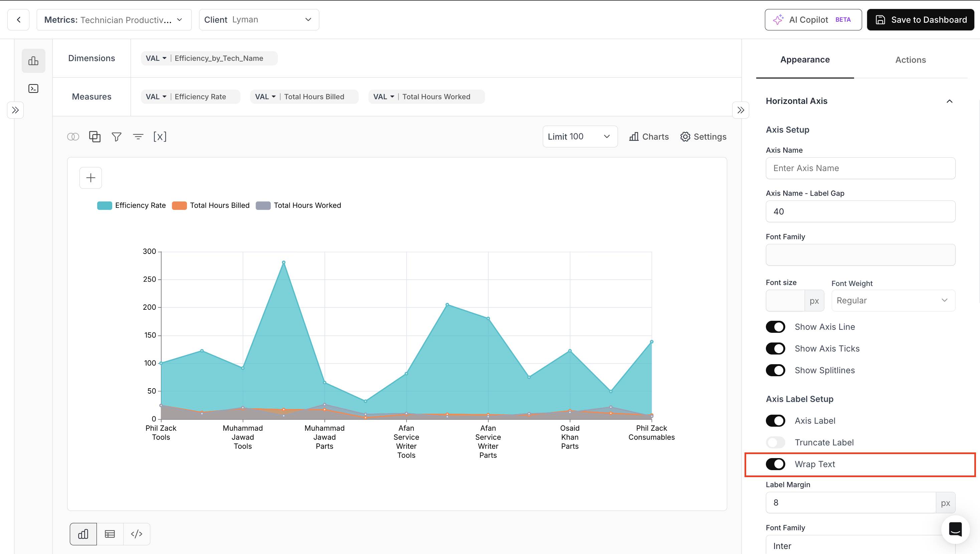Click Save to Dashboard label

click(x=929, y=20)
